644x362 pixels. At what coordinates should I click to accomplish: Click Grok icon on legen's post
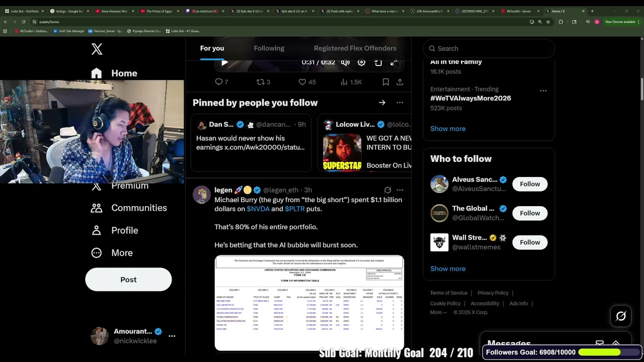click(387, 190)
